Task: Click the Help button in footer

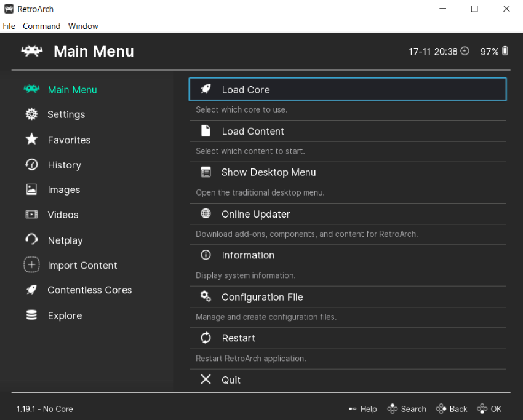Action: pos(362,409)
